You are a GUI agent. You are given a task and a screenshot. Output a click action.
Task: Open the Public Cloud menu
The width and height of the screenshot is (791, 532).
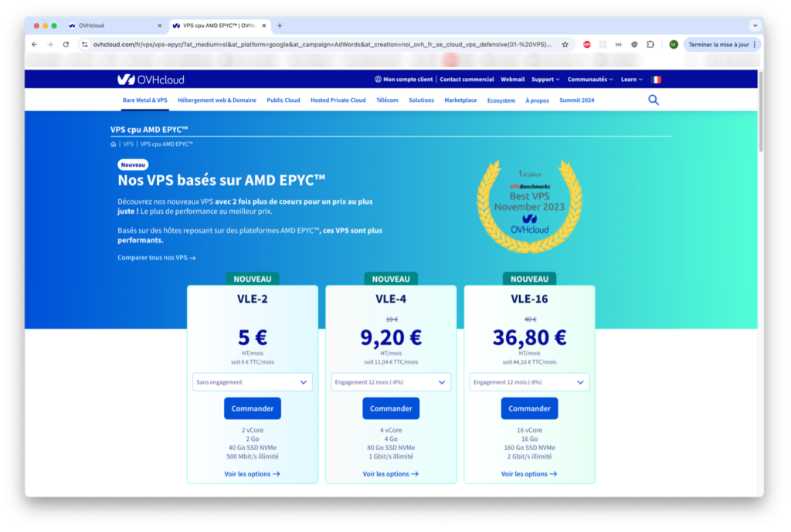click(283, 100)
